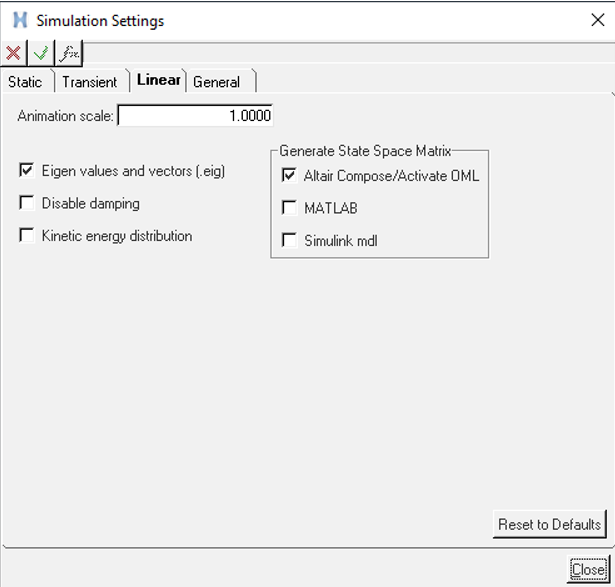The width and height of the screenshot is (615, 587).
Task: Switch to the Static tab
Action: point(25,82)
